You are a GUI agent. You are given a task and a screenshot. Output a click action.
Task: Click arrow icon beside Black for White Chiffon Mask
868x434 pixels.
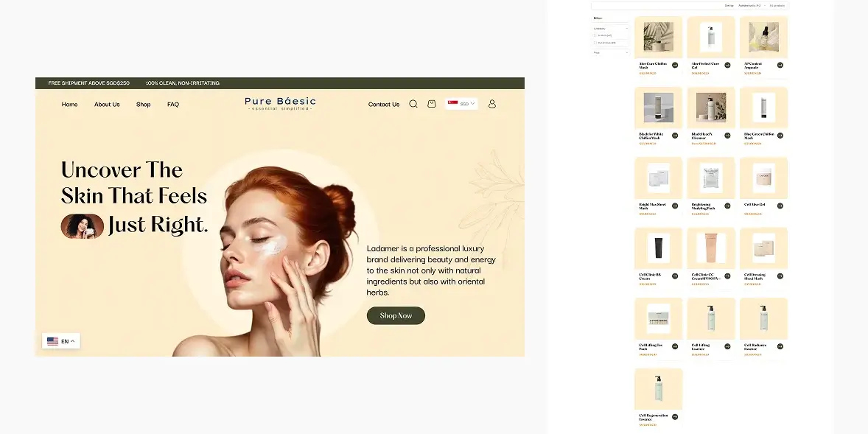(x=675, y=136)
